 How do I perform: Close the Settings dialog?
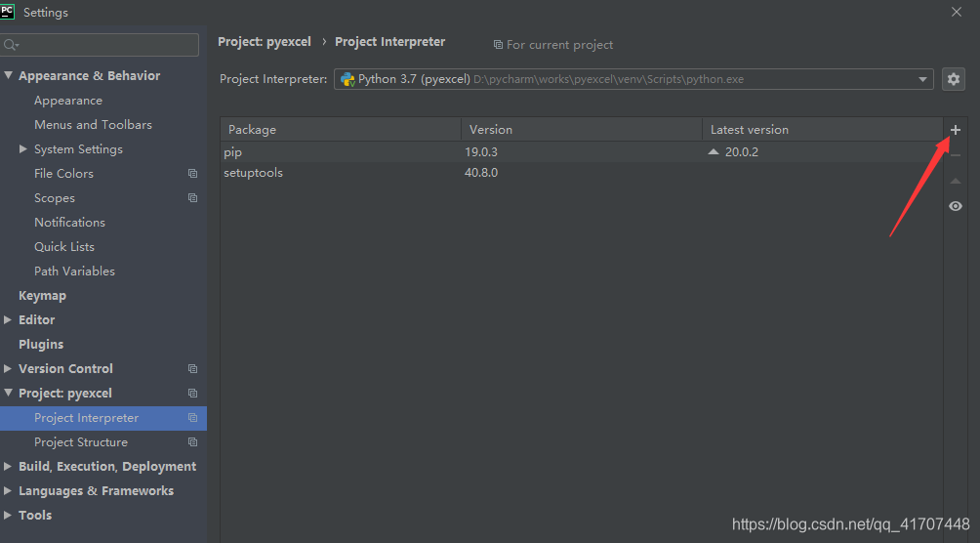coord(957,12)
